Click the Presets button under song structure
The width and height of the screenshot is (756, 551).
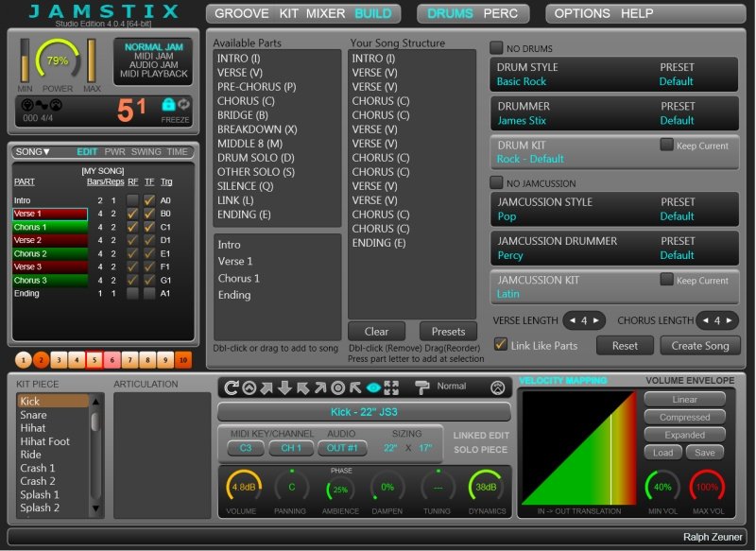448,331
